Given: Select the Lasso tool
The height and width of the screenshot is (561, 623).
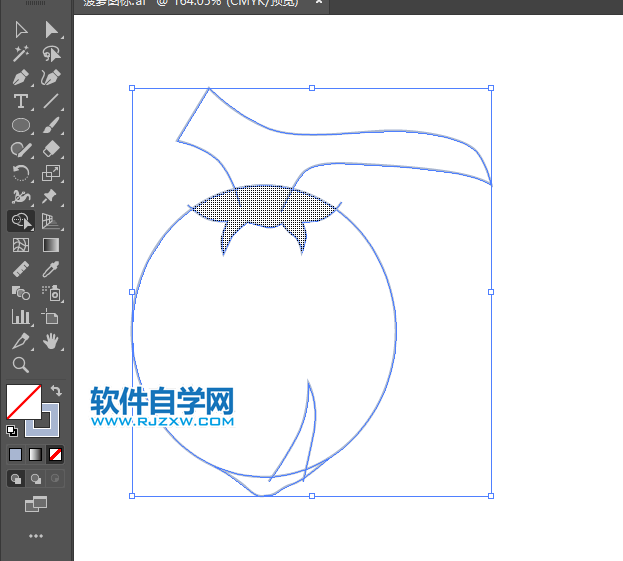Looking at the screenshot, I should [x=51, y=54].
